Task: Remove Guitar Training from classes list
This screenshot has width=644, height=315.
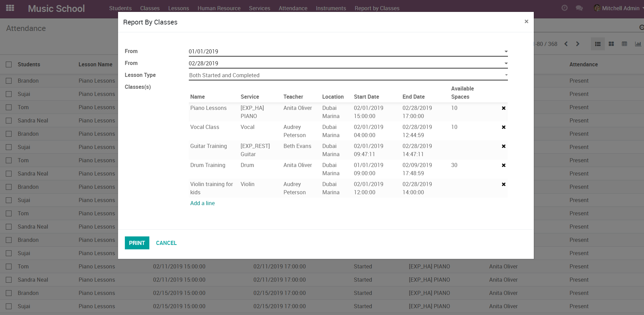Action: click(503, 146)
